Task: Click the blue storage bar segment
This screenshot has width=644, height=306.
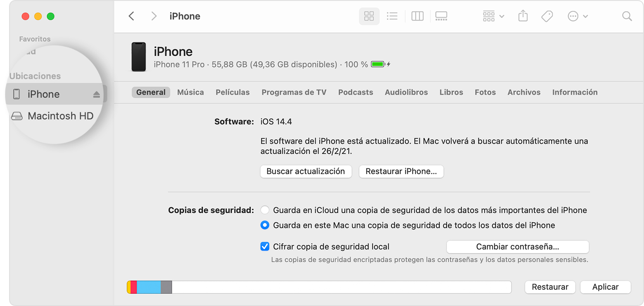Action: tap(149, 287)
